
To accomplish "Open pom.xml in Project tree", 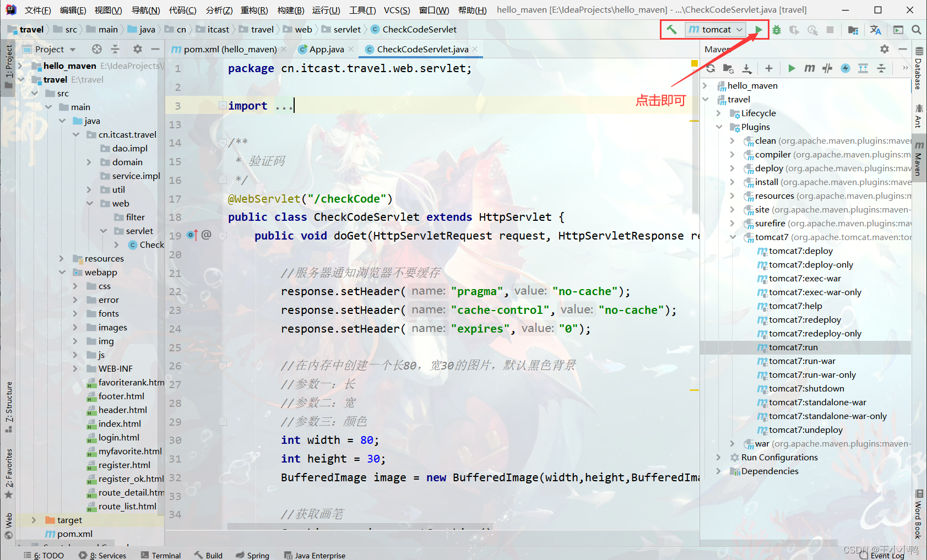I will point(74,534).
